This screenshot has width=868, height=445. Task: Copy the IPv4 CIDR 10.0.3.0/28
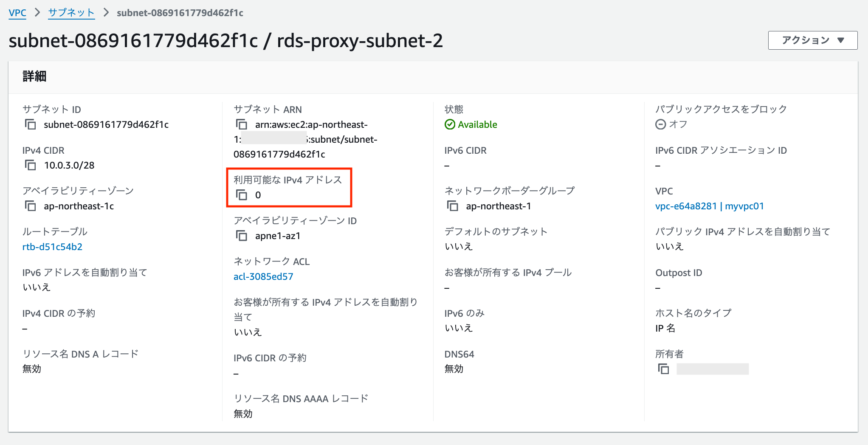(x=30, y=165)
